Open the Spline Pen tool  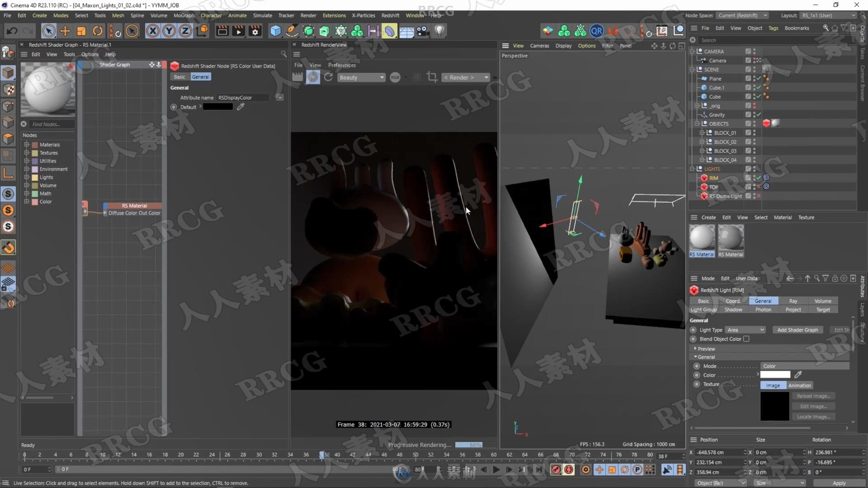pyautogui.click(x=292, y=31)
